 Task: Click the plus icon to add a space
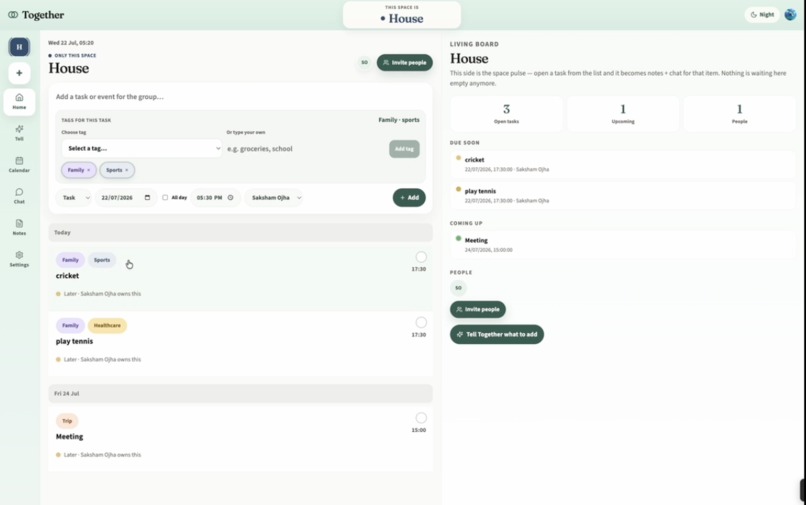pyautogui.click(x=19, y=73)
